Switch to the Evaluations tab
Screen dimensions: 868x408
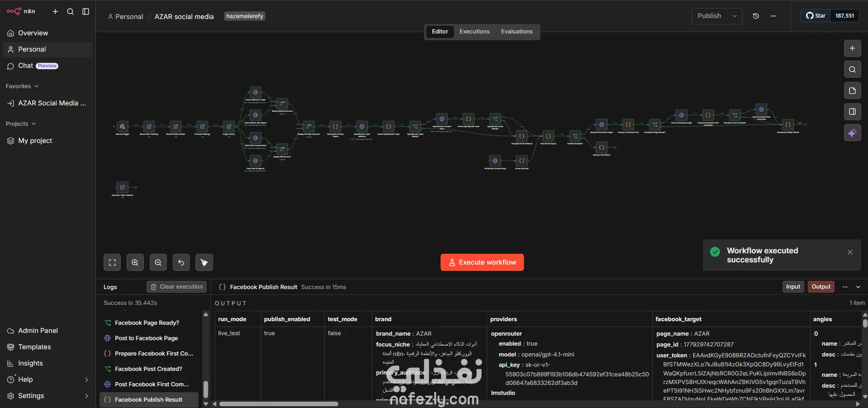(517, 32)
